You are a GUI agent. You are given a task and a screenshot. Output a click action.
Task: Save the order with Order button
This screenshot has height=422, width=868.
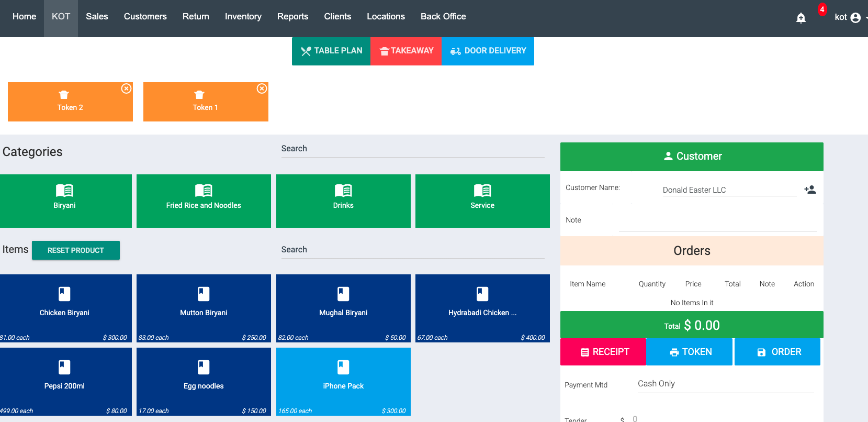point(777,352)
